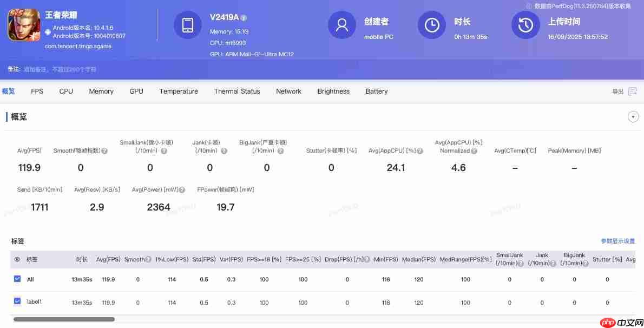The width and height of the screenshot is (644, 328).
Task: Open the 参数显示设置 settings link
Action: coord(617,241)
